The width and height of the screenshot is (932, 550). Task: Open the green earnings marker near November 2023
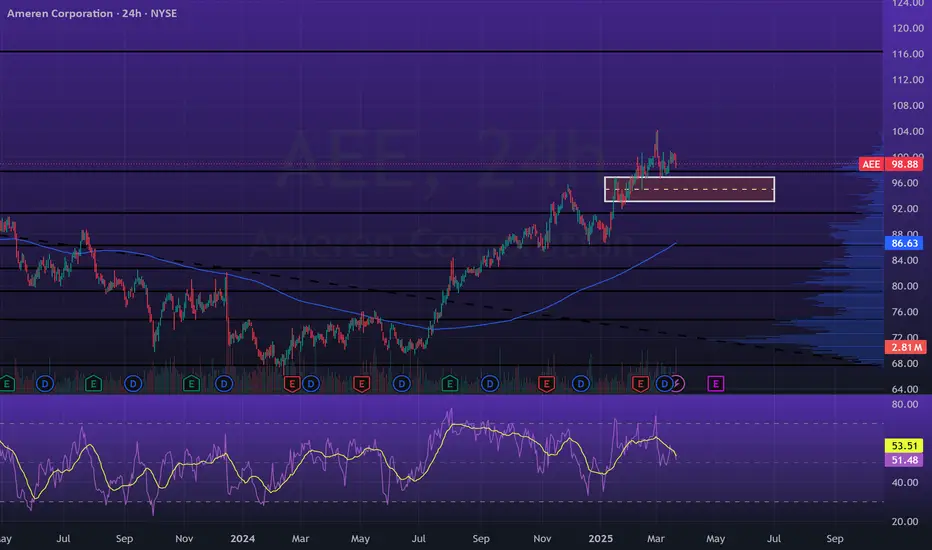(x=191, y=384)
